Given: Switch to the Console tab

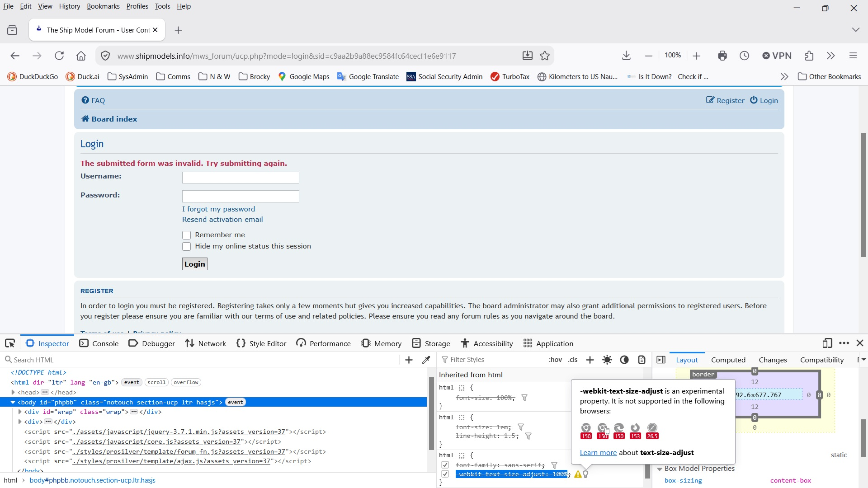Looking at the screenshot, I should click(x=99, y=343).
